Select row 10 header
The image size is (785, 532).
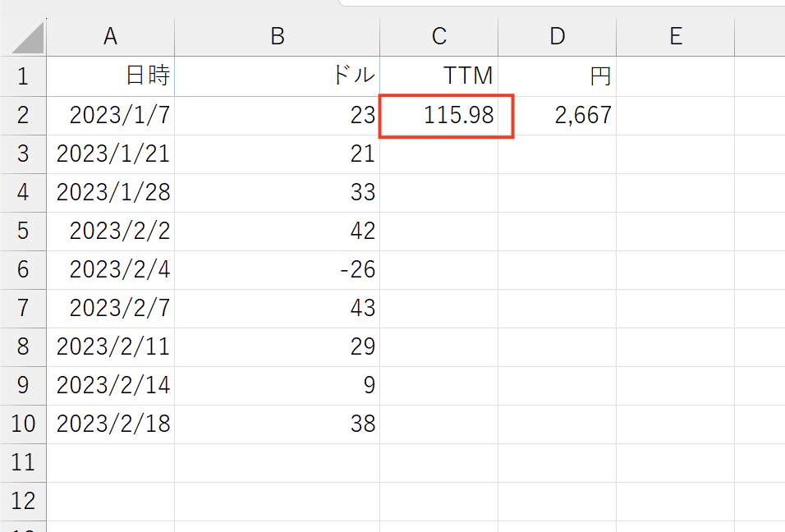point(23,424)
